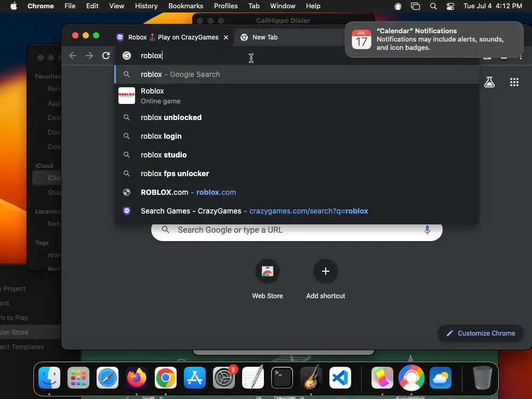Open the Apple menu
Viewport: 532px width, 399px height.
[14, 6]
